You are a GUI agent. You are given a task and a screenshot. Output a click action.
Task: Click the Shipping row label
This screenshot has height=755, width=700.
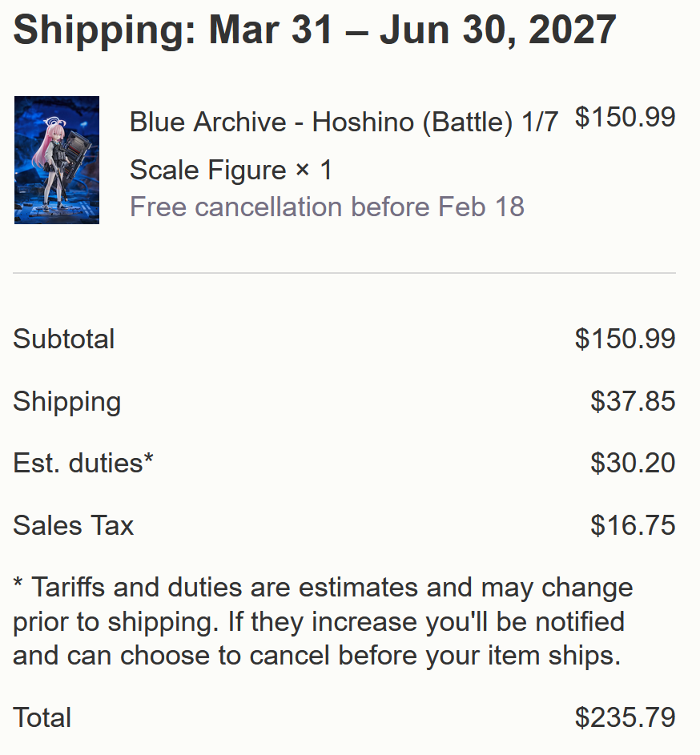coord(67,401)
